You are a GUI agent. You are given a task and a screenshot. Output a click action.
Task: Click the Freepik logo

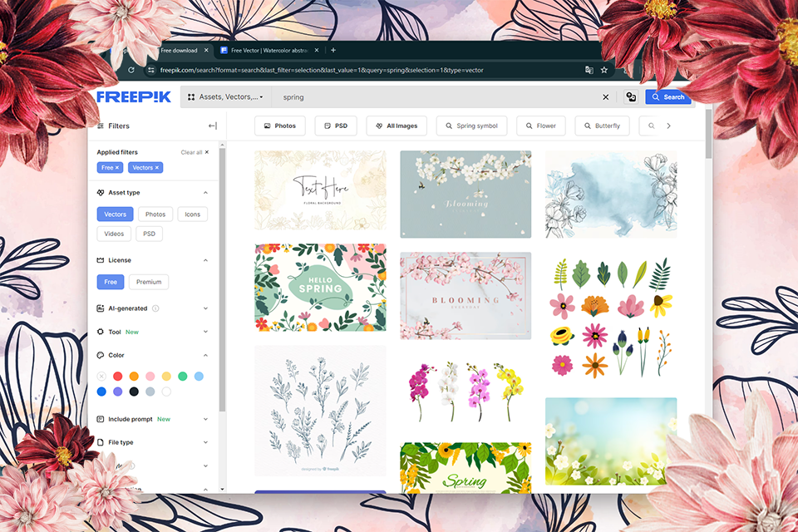coord(134,96)
